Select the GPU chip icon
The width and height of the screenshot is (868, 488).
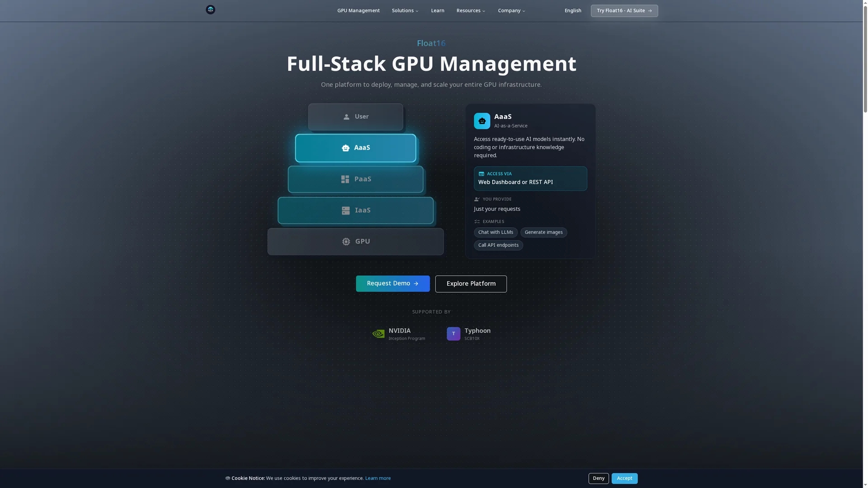tap(346, 242)
